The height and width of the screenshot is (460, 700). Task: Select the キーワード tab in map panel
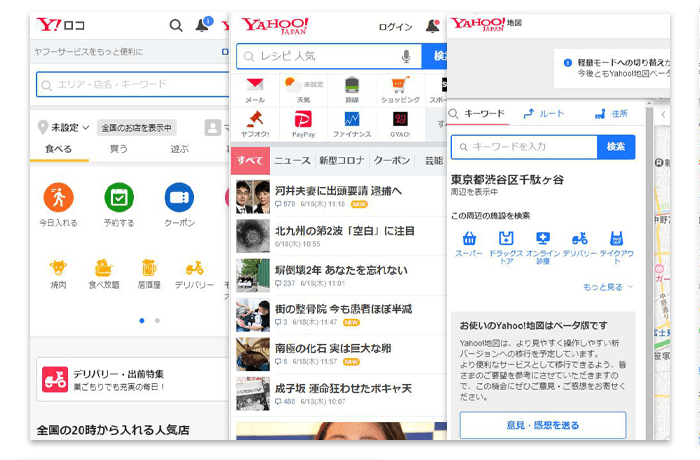point(478,113)
